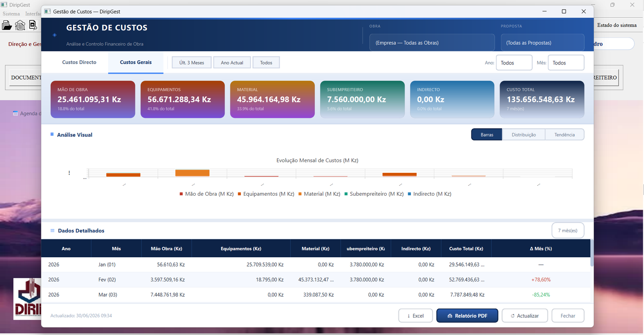The width and height of the screenshot is (644, 335).
Task: Click the Todos period filter button
Action: [x=266, y=62]
